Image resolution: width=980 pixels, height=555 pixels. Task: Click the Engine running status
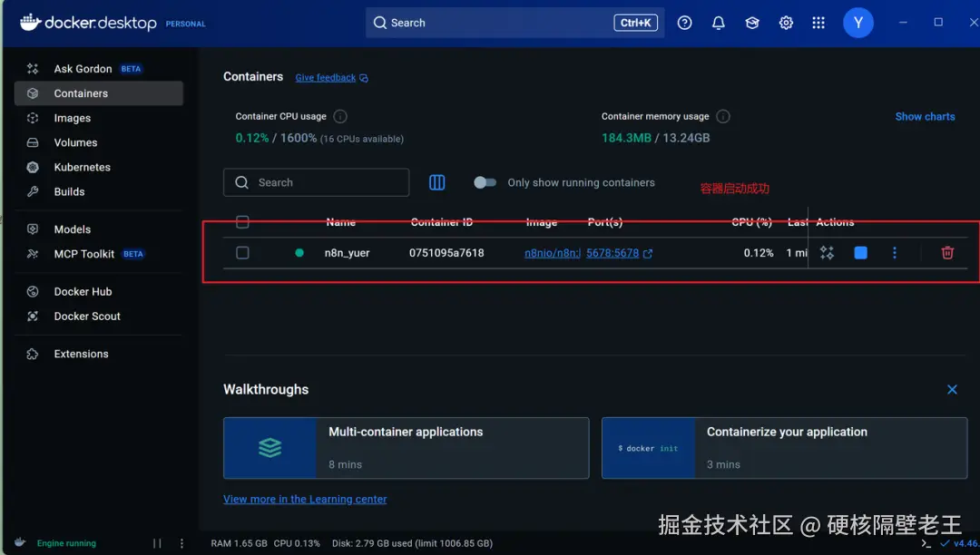pos(66,543)
